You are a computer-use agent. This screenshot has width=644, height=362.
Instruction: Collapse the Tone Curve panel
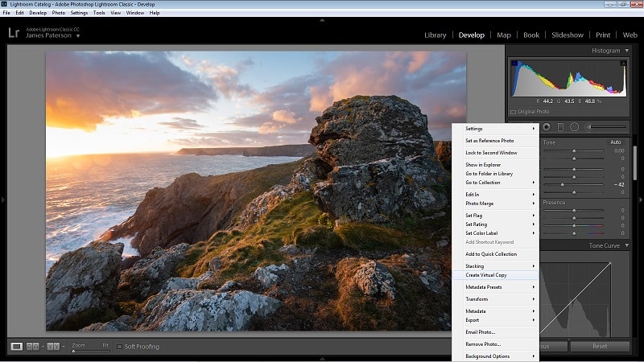627,245
